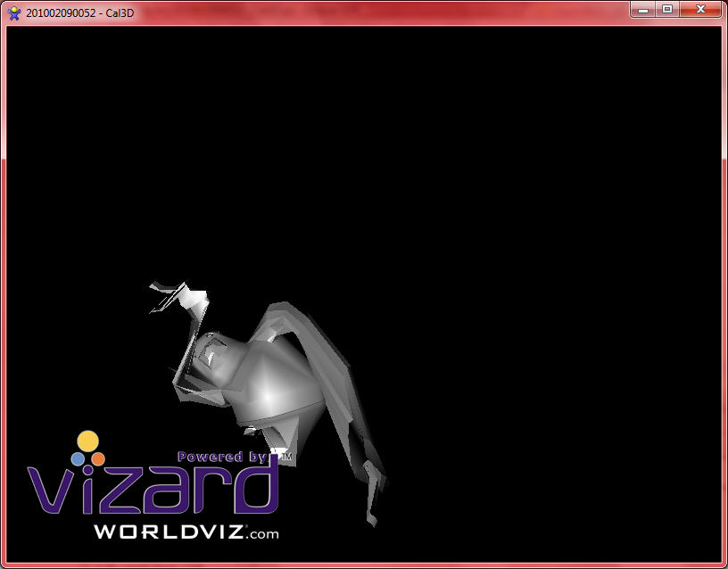Click the orange circle in Vizard logo
This screenshot has width=728, height=569.
98,457
